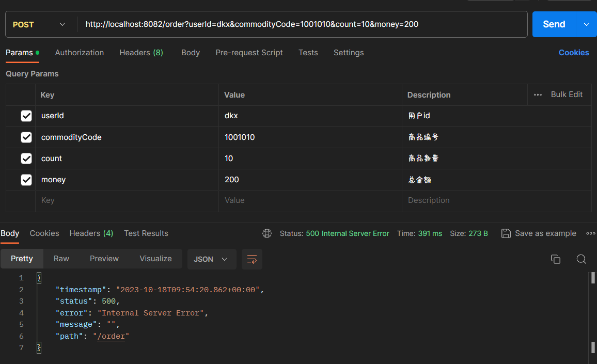597x364 pixels.
Task: View the Test Results tab
Action: click(146, 233)
